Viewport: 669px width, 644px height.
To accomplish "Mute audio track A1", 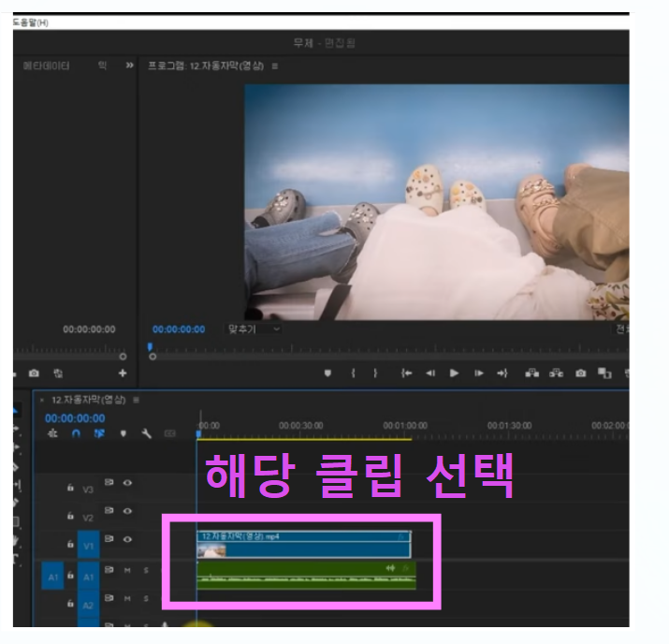I will click(x=127, y=570).
